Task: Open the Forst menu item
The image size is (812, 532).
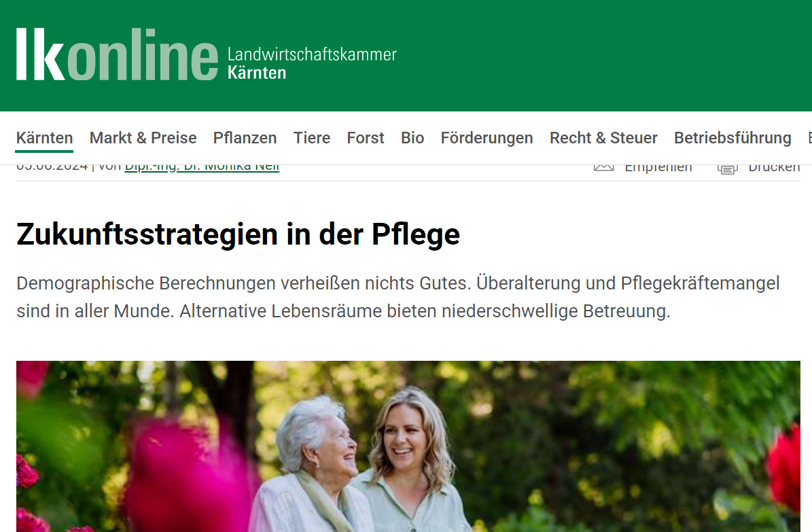Action: click(x=366, y=138)
